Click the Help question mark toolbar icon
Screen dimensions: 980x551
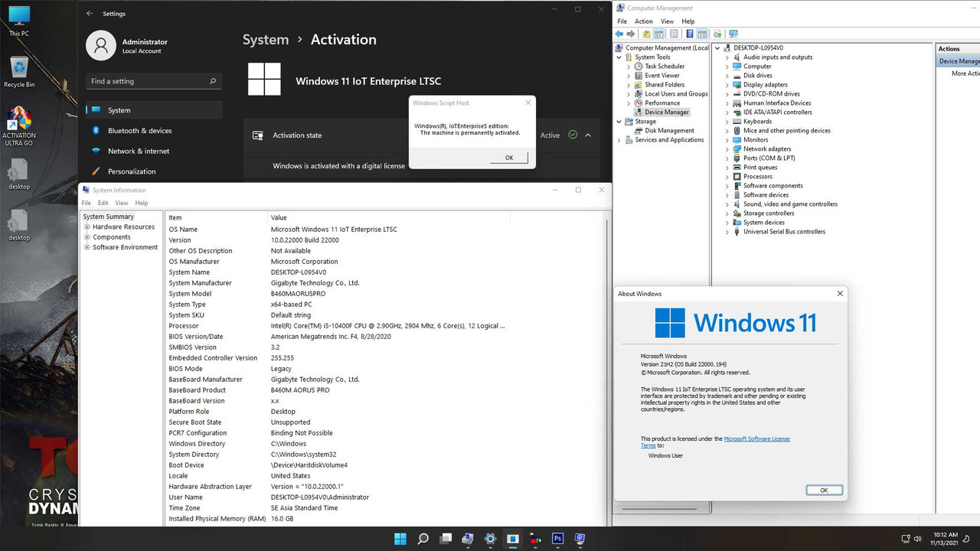pos(690,34)
